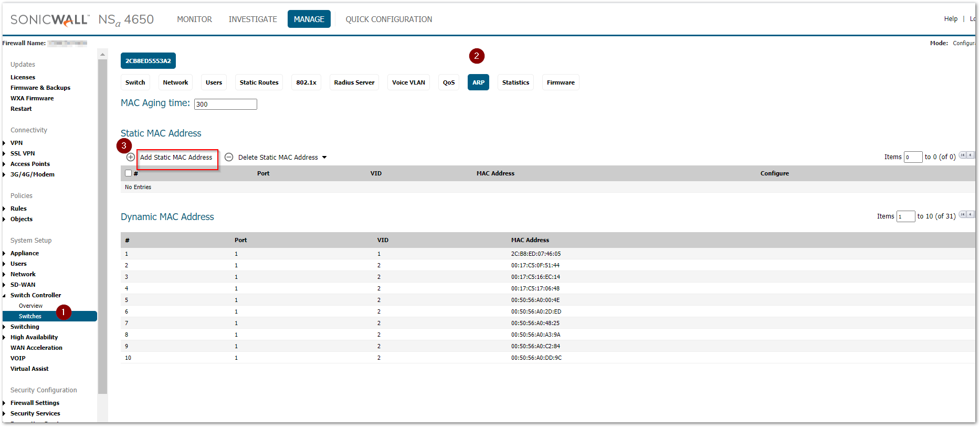Expand Firewall Settings in the sidebar
The height and width of the screenshot is (427, 980).
(x=4, y=403)
